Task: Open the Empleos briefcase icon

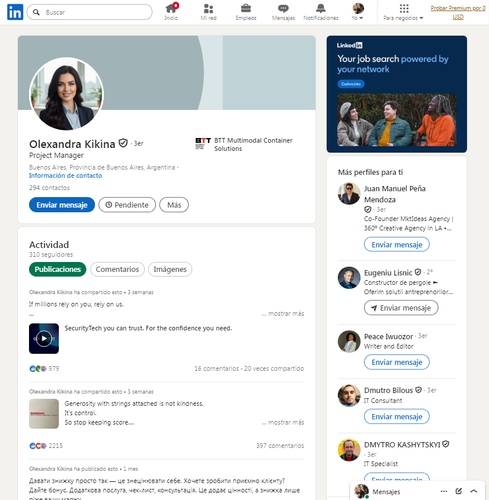Action: [246, 8]
